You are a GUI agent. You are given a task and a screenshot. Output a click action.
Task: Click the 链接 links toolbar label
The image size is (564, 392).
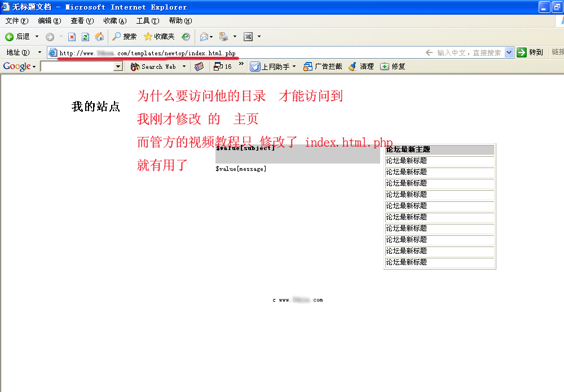[558, 52]
